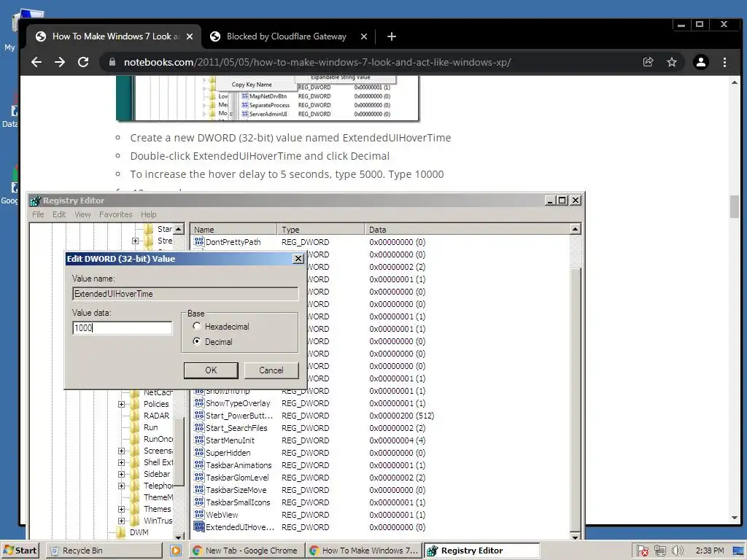Expand the Stre... key at top of tree

tap(135, 241)
